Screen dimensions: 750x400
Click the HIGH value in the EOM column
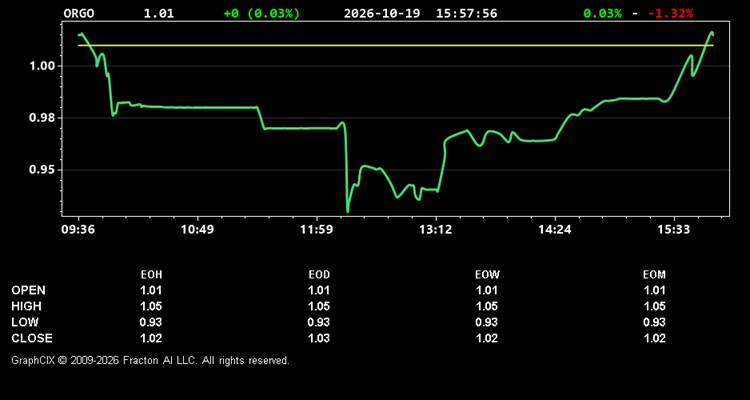tap(654, 306)
